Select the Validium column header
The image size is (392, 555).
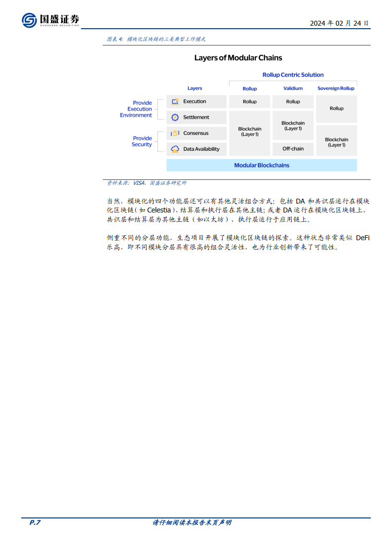tap(293, 88)
